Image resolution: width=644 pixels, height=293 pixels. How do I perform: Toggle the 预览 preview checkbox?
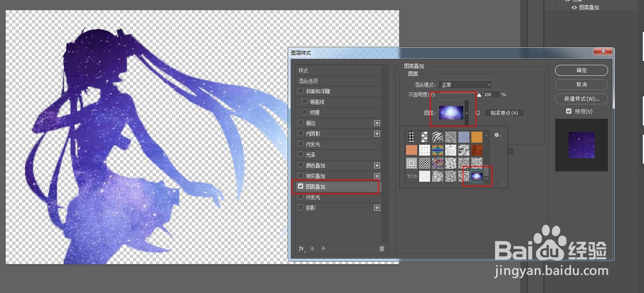click(568, 111)
